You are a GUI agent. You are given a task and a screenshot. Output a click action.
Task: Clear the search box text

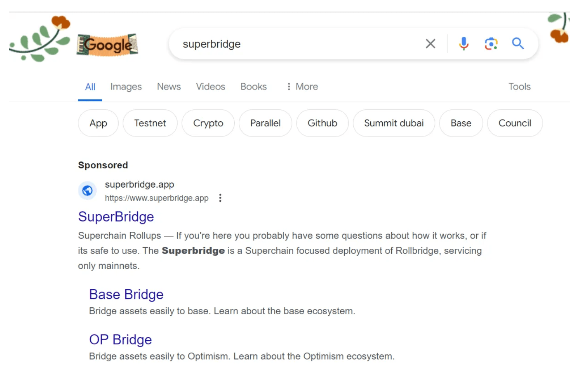coord(430,44)
